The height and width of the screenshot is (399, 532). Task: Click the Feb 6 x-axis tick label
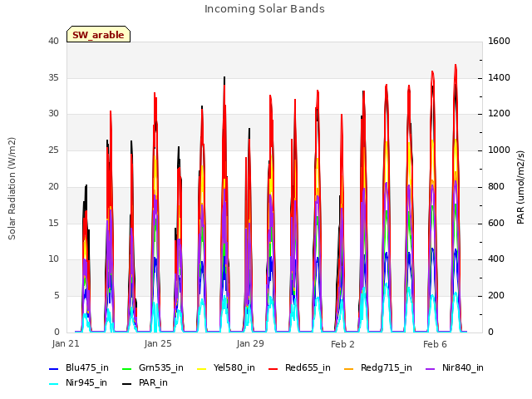tap(435, 344)
